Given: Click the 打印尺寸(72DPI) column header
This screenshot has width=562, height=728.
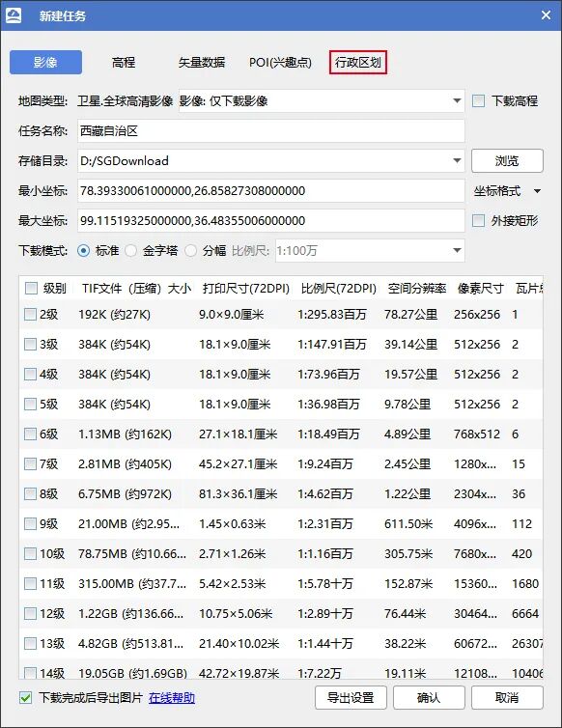Looking at the screenshot, I should point(245,289).
